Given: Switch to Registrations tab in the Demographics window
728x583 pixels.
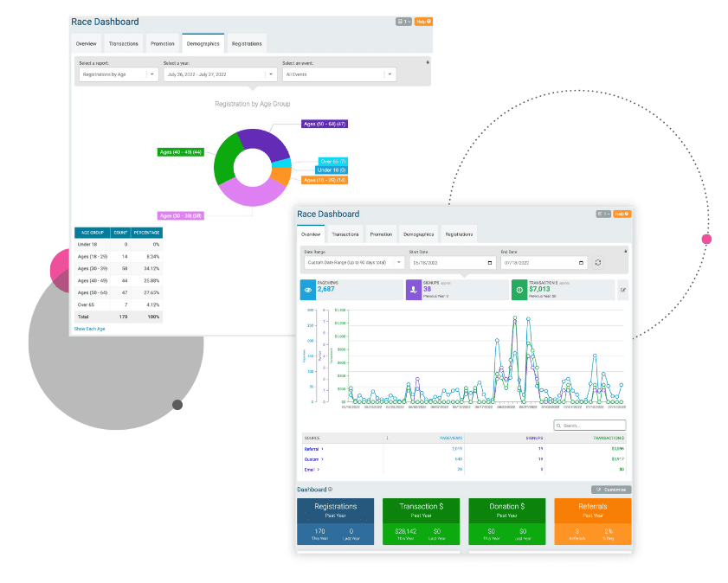Looking at the screenshot, I should [x=247, y=43].
